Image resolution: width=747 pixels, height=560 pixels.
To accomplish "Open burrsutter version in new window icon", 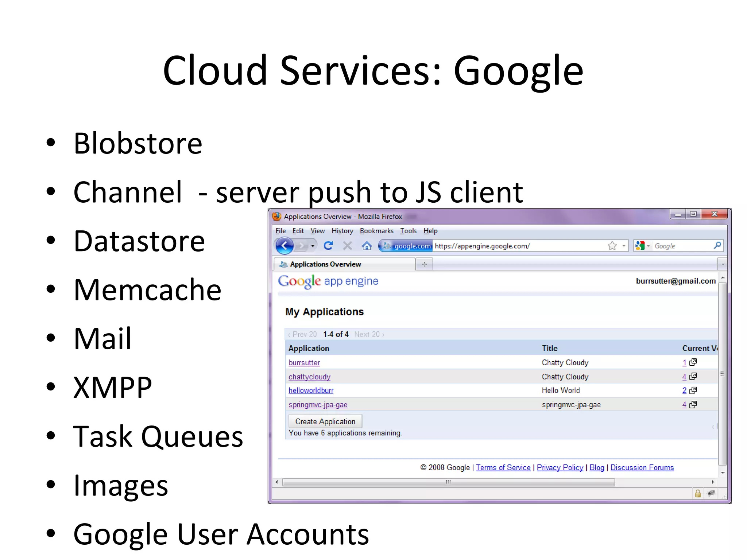I will (x=693, y=362).
